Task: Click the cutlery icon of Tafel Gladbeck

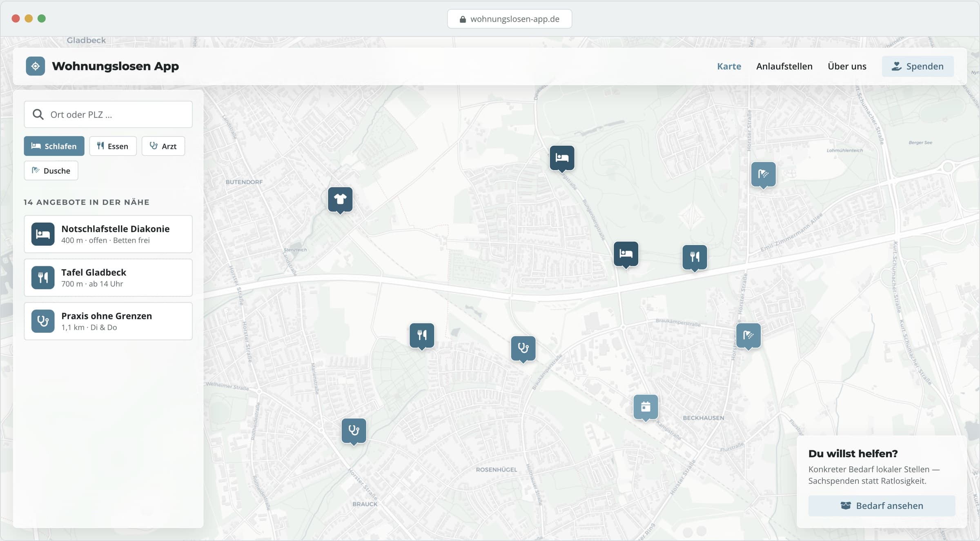Action: coord(43,278)
